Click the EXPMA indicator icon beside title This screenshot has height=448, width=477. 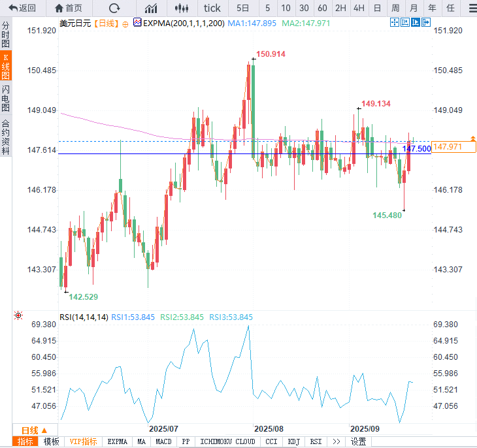click(137, 22)
